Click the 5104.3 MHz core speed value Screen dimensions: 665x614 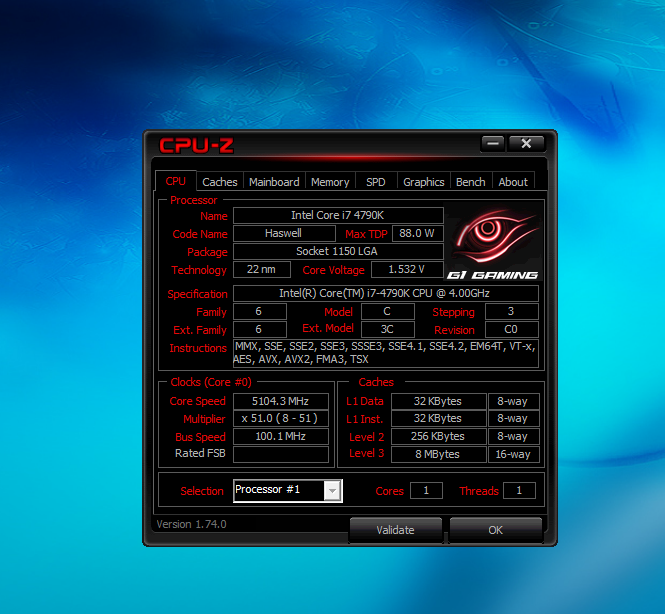[x=281, y=401]
